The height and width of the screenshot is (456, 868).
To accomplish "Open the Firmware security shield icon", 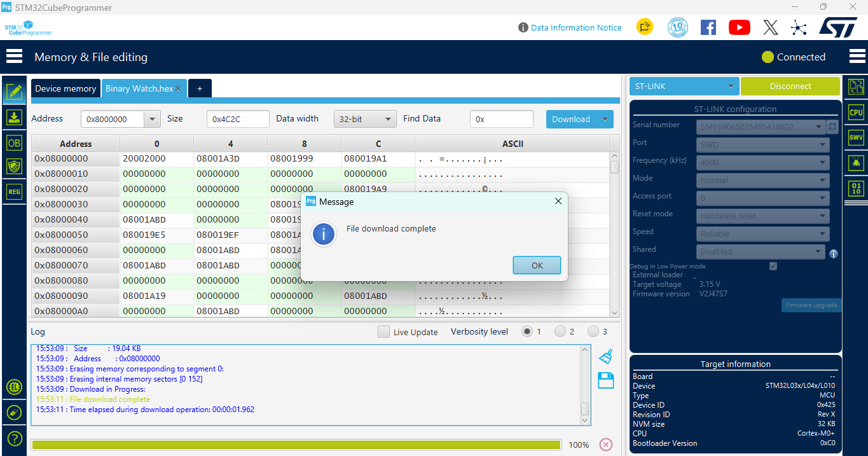I will [x=14, y=166].
